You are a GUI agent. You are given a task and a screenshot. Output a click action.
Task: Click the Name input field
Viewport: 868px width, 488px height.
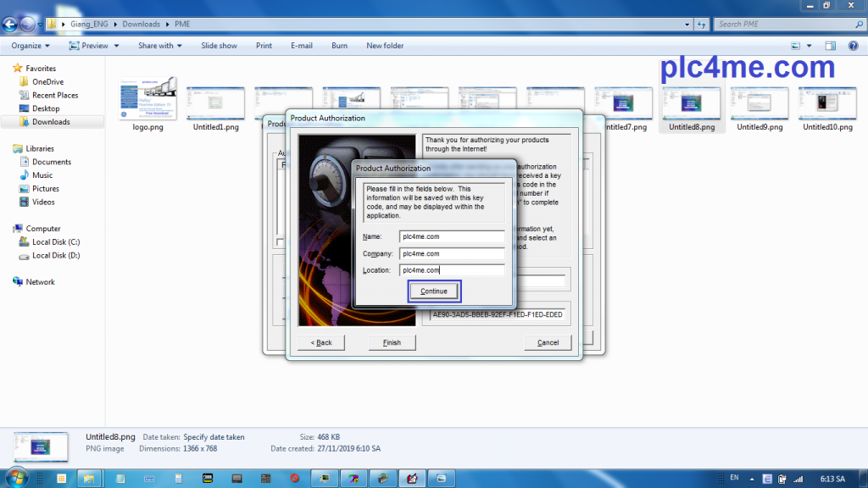point(452,236)
